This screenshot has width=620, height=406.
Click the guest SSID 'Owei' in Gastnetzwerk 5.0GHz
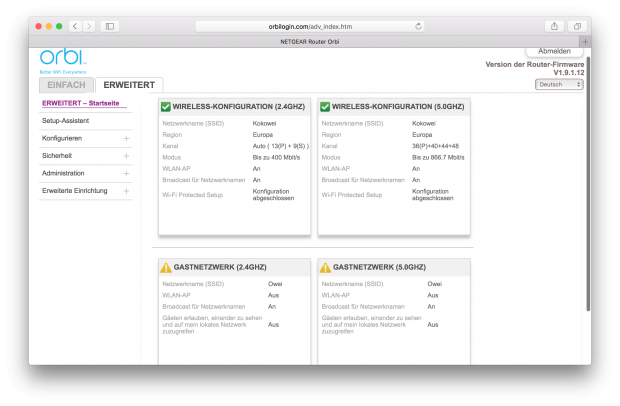click(x=435, y=284)
